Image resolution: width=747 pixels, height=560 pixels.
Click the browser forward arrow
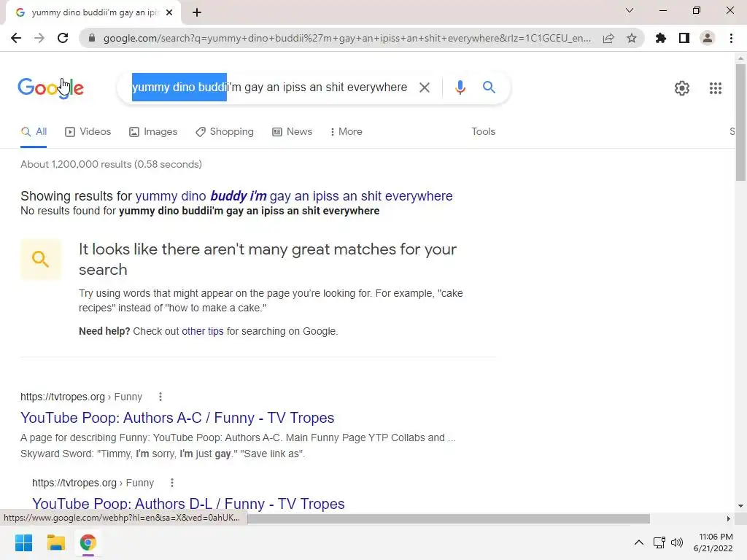(39, 38)
